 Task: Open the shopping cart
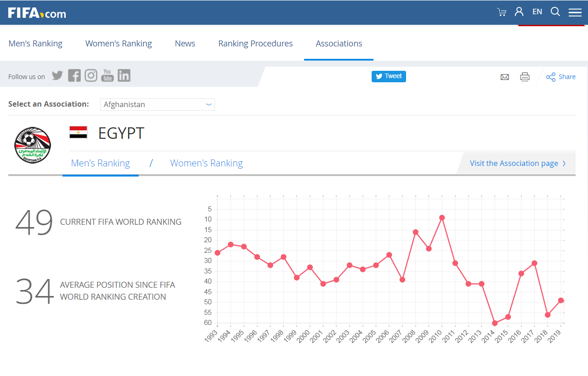coord(502,12)
